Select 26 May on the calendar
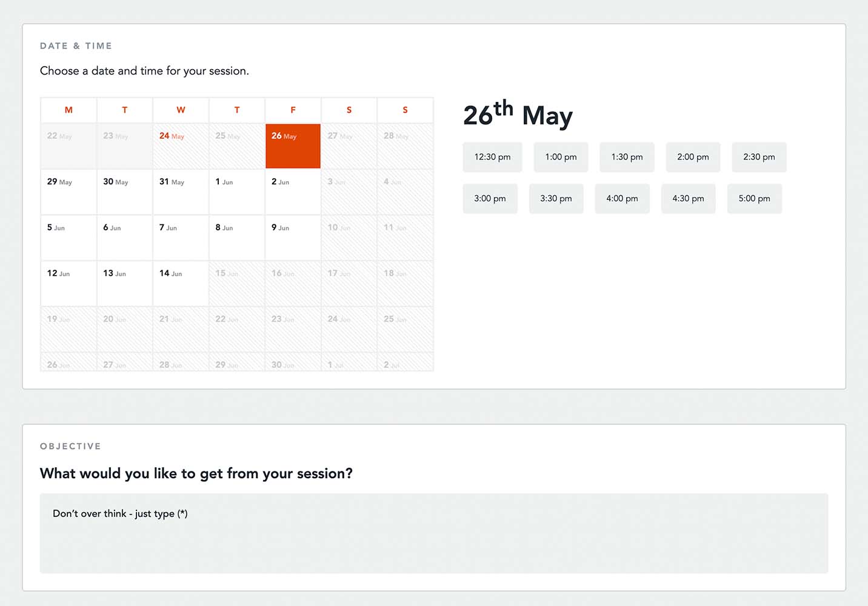868x606 pixels. coord(293,146)
